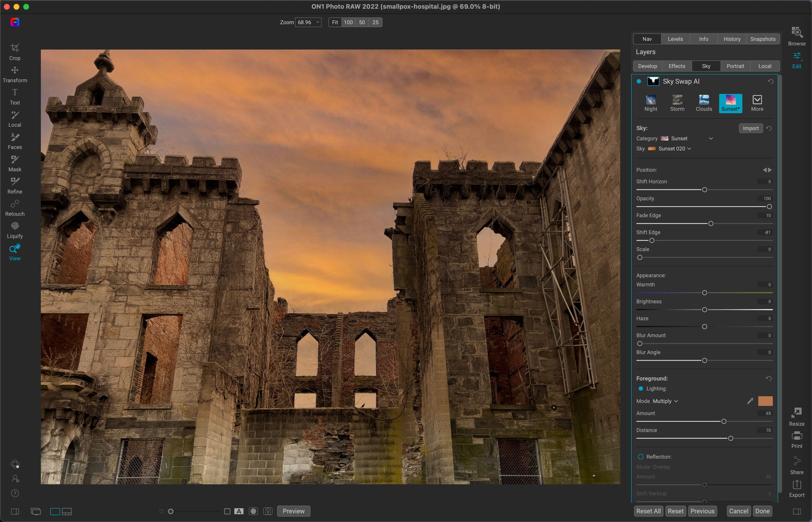Click the Preview button
Image resolution: width=812 pixels, height=522 pixels.
(293, 511)
